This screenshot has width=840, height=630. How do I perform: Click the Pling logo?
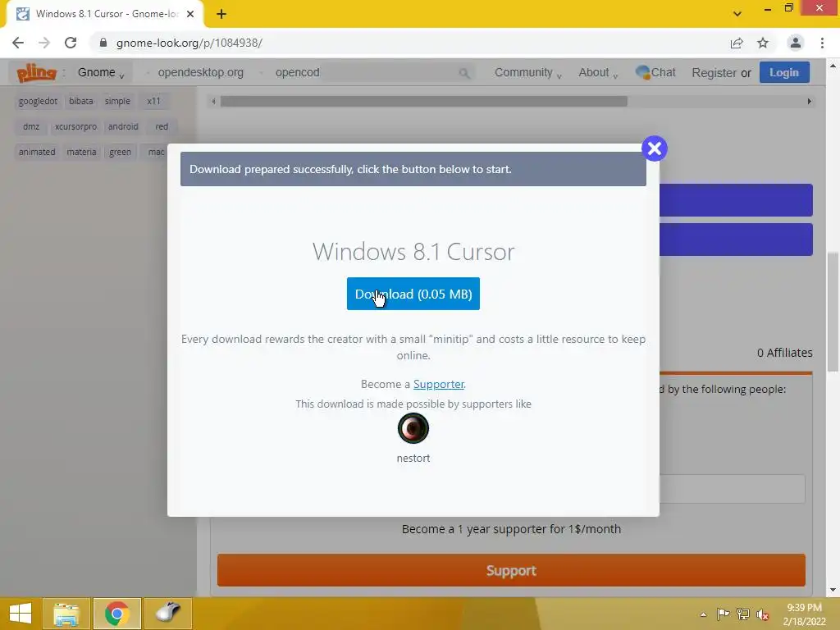(36, 72)
